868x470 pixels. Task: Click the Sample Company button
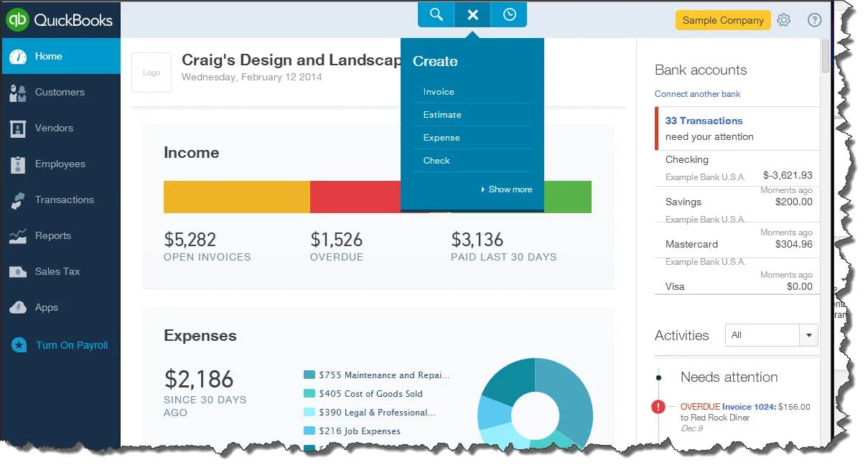(x=723, y=20)
